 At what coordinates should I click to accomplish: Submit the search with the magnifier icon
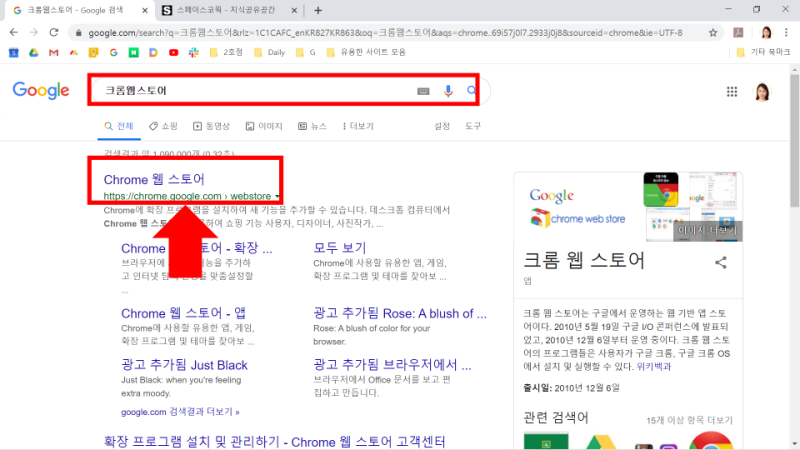coord(471,90)
